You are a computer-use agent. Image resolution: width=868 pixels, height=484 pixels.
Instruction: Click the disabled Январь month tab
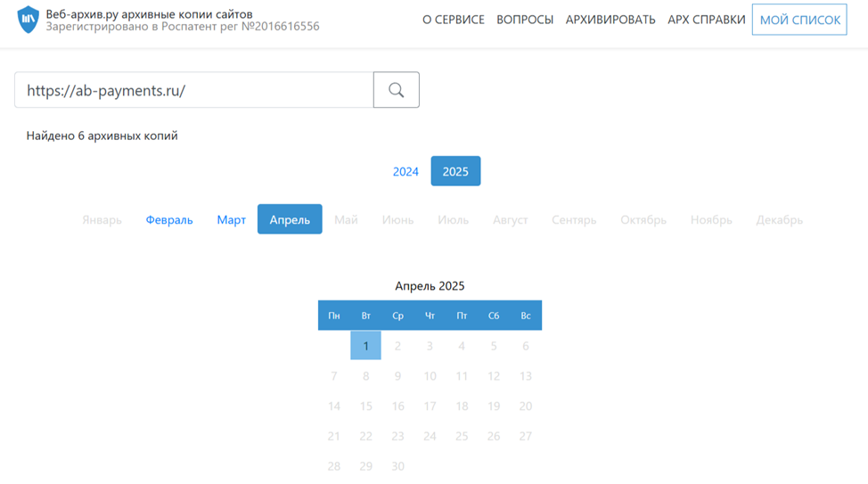102,219
